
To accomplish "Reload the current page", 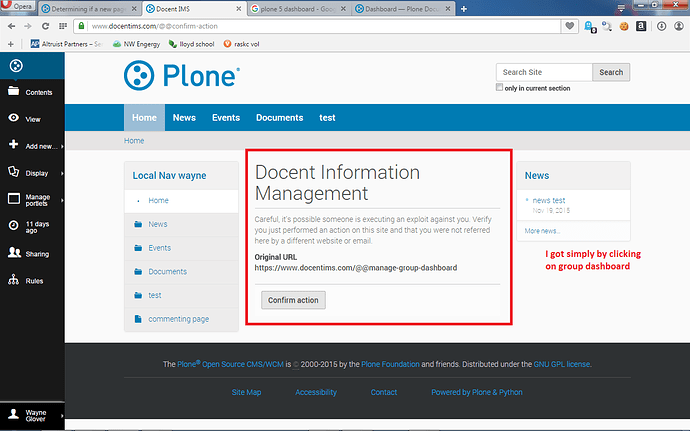I will pyautogui.click(x=45, y=26).
